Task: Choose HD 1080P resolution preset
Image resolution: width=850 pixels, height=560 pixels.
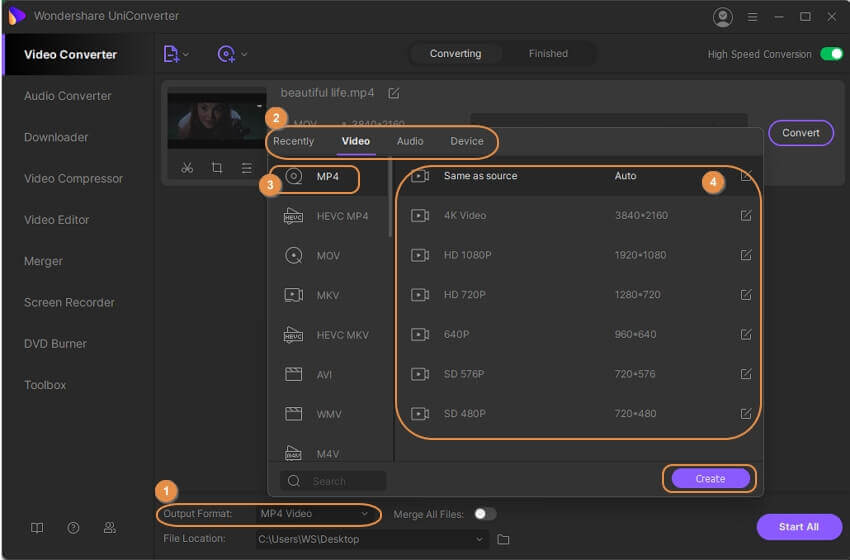Action: pyautogui.click(x=578, y=255)
